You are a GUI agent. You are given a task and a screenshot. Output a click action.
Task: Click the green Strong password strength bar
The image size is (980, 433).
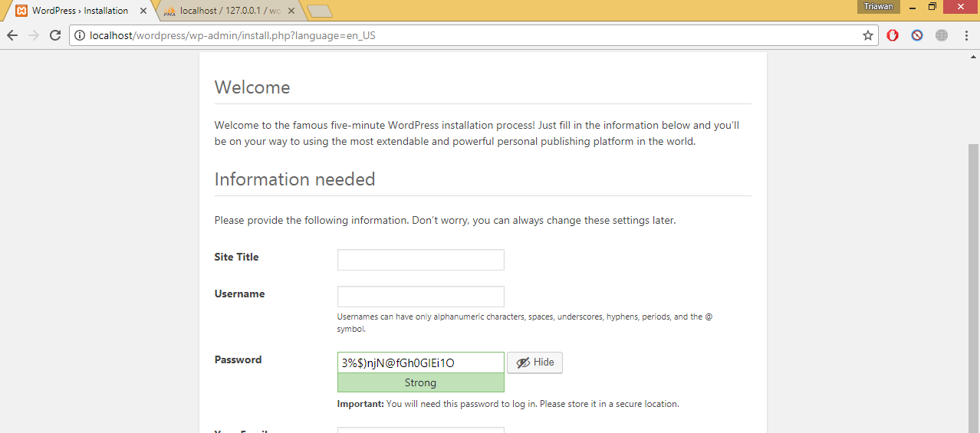pos(420,382)
